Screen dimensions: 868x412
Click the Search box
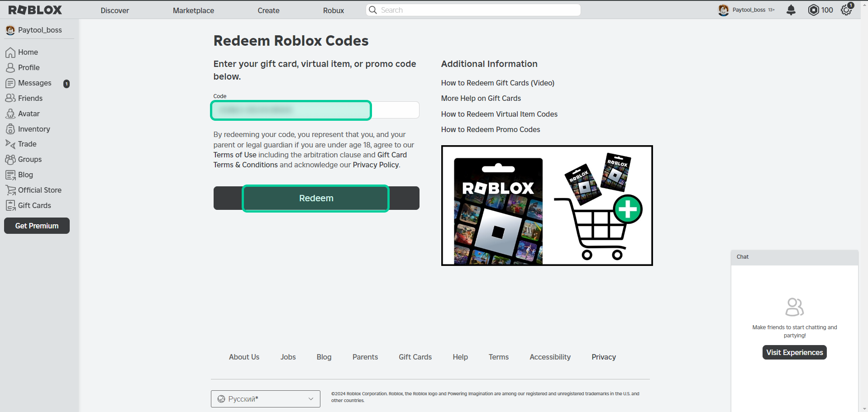[473, 10]
